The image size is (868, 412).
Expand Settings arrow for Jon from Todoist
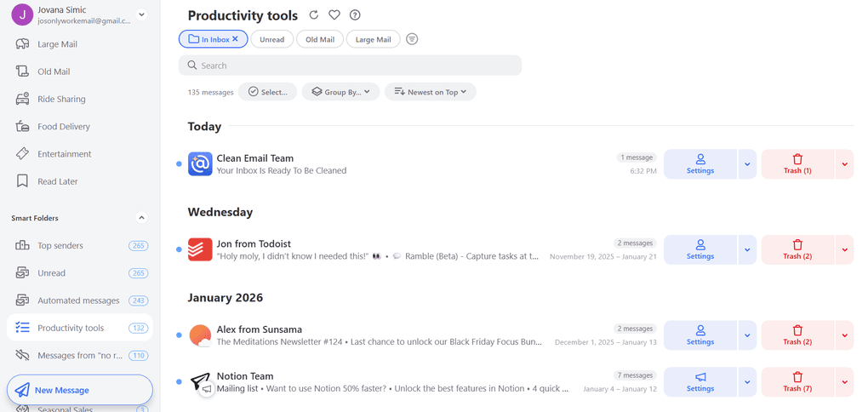[x=747, y=249]
